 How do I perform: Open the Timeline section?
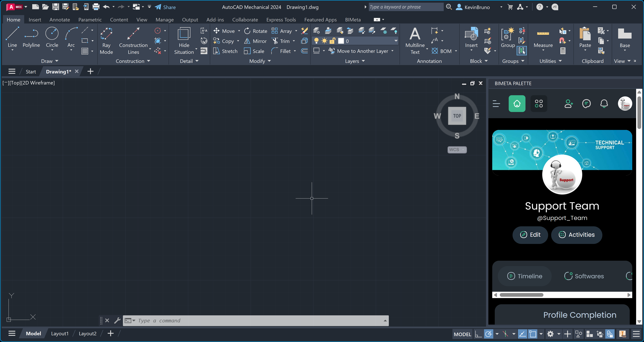pyautogui.click(x=524, y=276)
